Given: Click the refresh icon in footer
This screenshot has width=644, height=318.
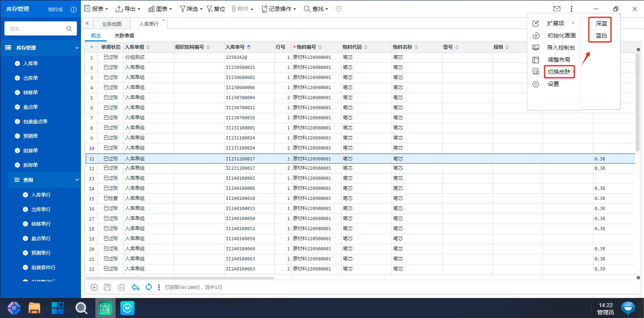Looking at the screenshot, I should [149, 287].
